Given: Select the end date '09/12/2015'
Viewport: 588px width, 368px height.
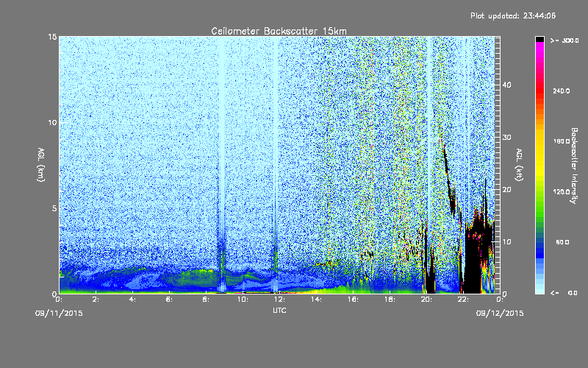Looking at the screenshot, I should pyautogui.click(x=500, y=314).
